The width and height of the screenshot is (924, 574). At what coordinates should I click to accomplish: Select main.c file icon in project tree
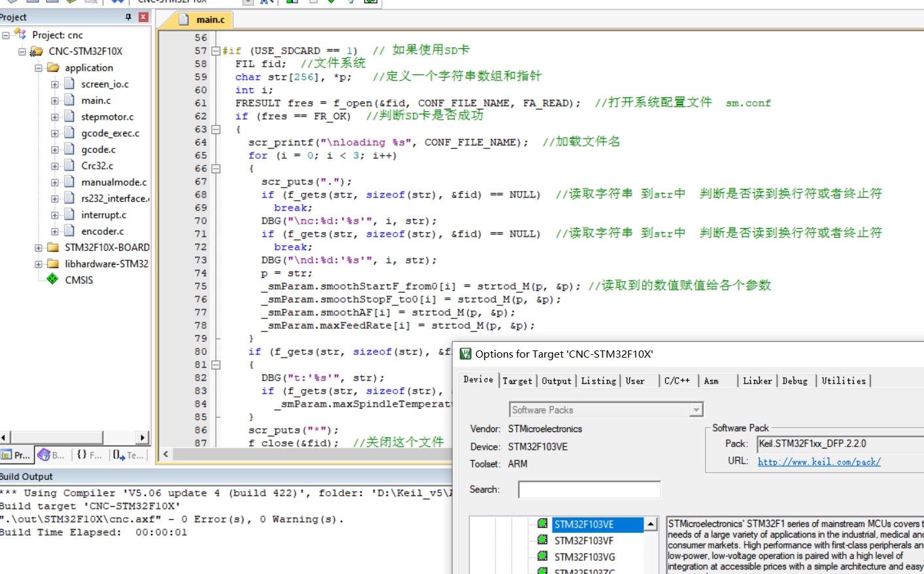click(x=69, y=100)
